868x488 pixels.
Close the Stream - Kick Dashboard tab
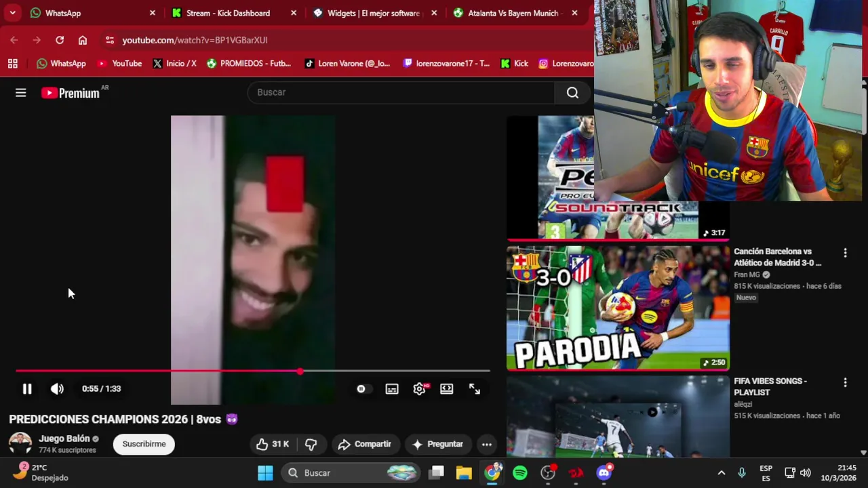[294, 13]
